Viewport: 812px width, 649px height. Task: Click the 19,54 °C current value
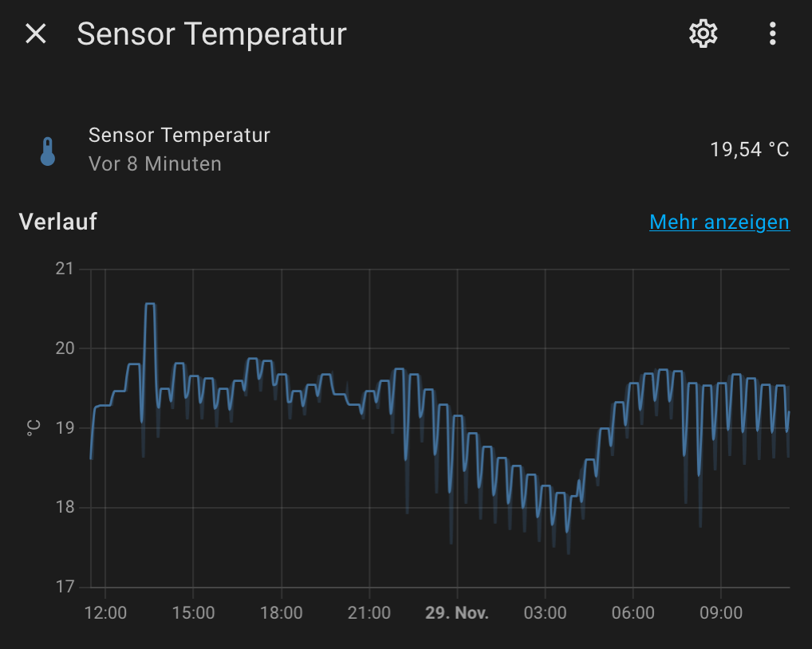click(x=749, y=149)
